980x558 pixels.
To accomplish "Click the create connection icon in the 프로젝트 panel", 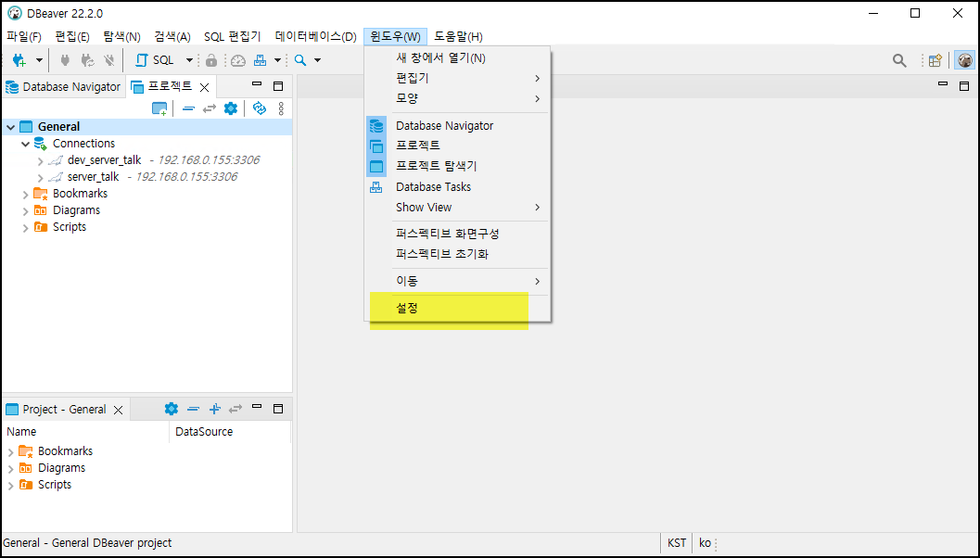I will [159, 108].
